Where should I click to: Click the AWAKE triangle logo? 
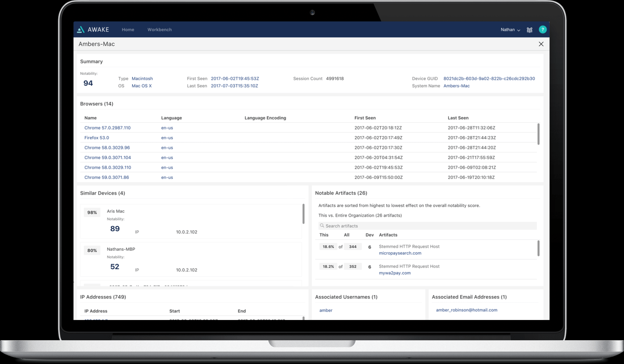[80, 29]
